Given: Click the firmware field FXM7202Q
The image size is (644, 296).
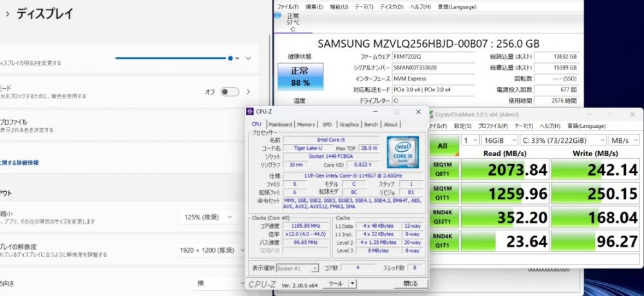Looking at the screenshot, I should click(433, 57).
